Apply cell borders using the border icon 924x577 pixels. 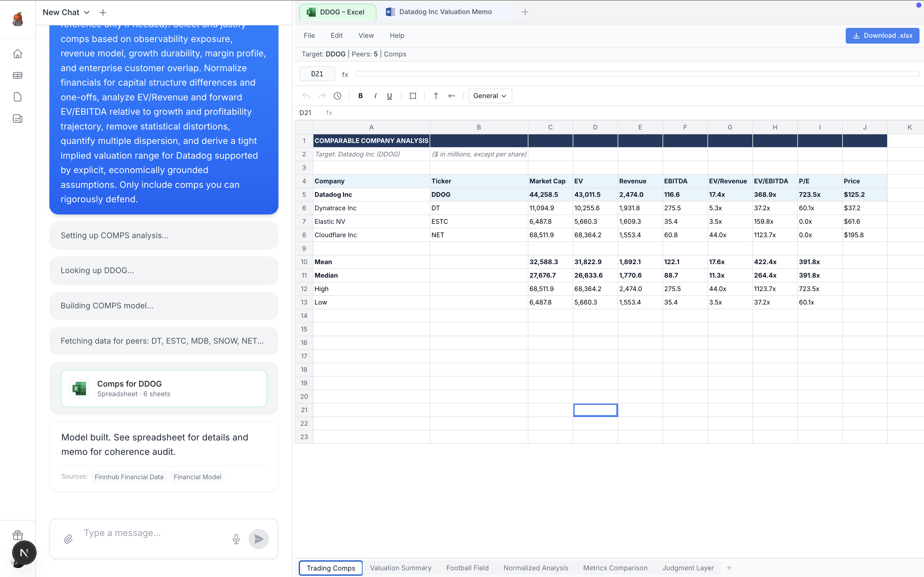[x=412, y=96]
